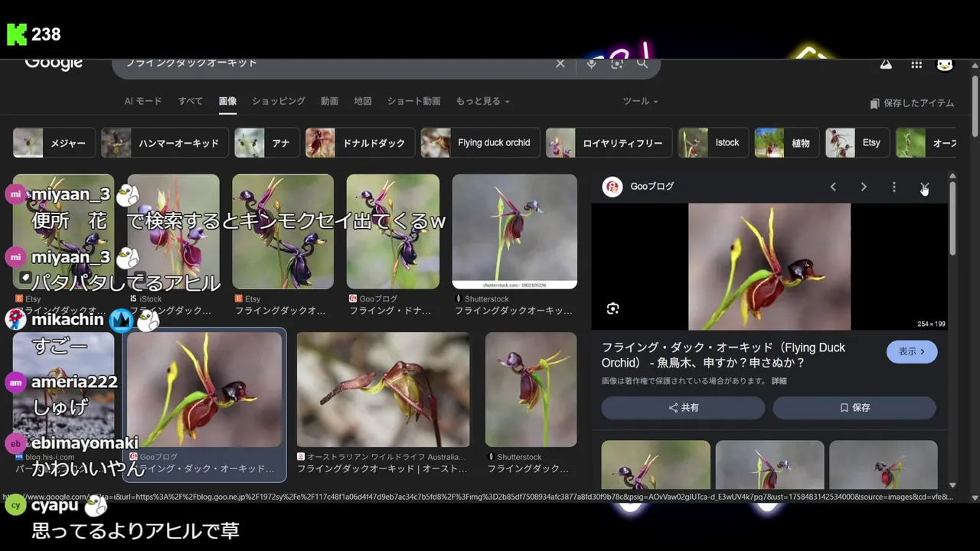
Task: Open middle related image in preview panel
Action: (x=769, y=465)
